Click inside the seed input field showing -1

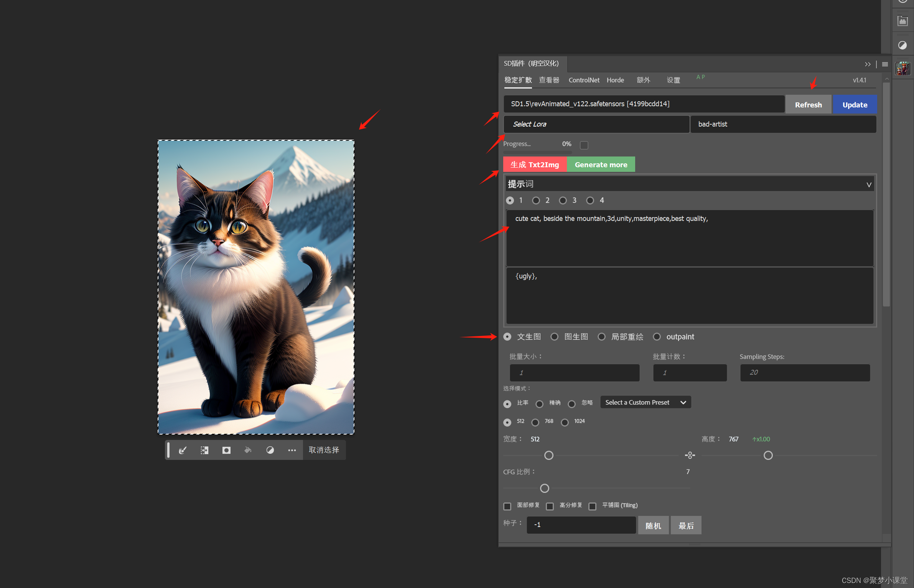click(580, 524)
